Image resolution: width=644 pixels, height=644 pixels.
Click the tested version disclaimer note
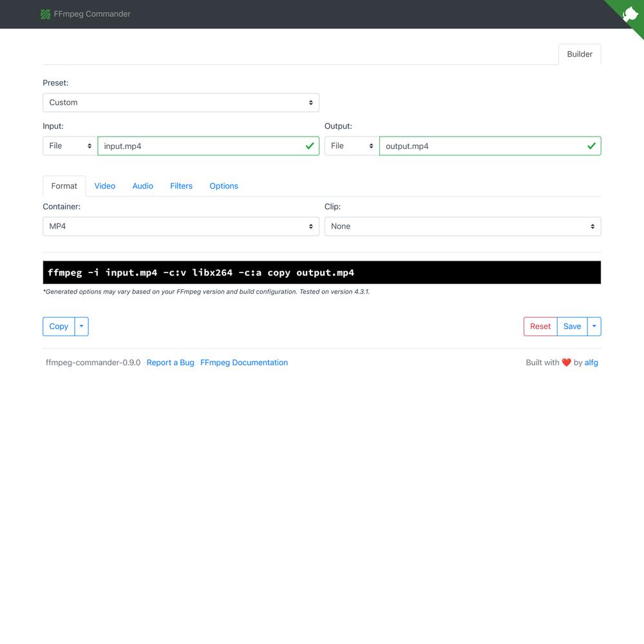click(x=206, y=292)
